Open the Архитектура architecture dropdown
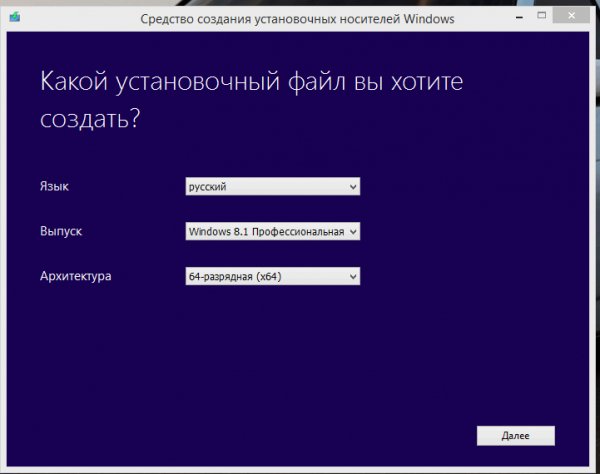 pos(272,276)
